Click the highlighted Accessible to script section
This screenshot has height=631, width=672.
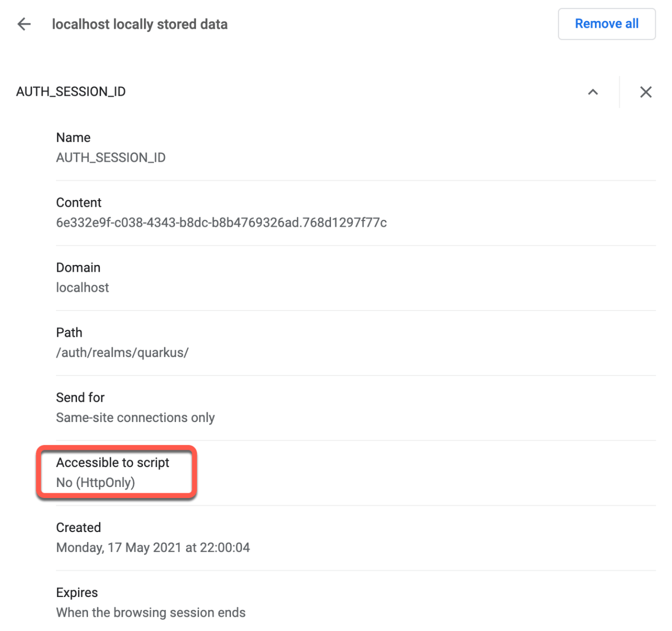(x=115, y=472)
